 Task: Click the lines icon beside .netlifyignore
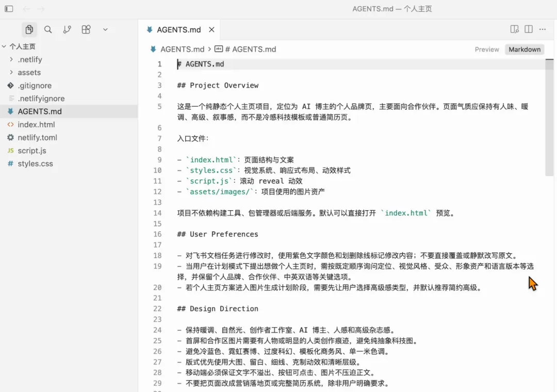pos(11,98)
